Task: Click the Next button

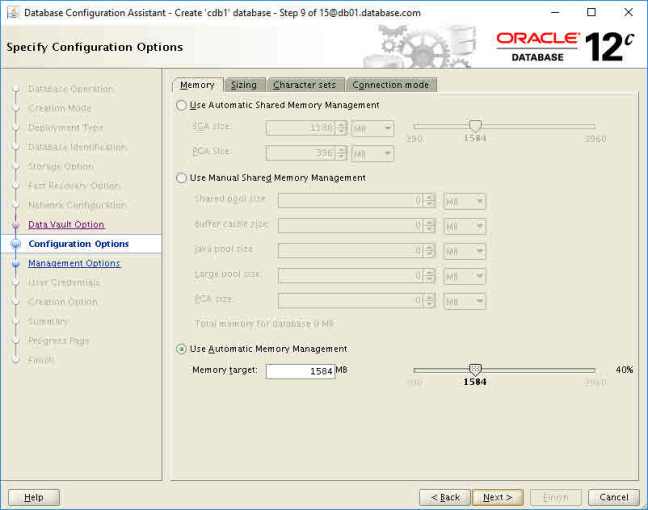Action: pyautogui.click(x=497, y=497)
